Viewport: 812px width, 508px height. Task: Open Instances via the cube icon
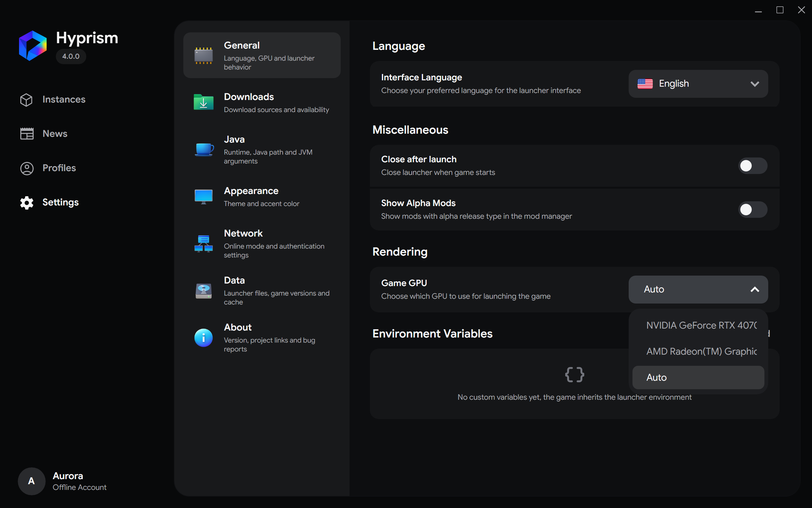point(26,100)
